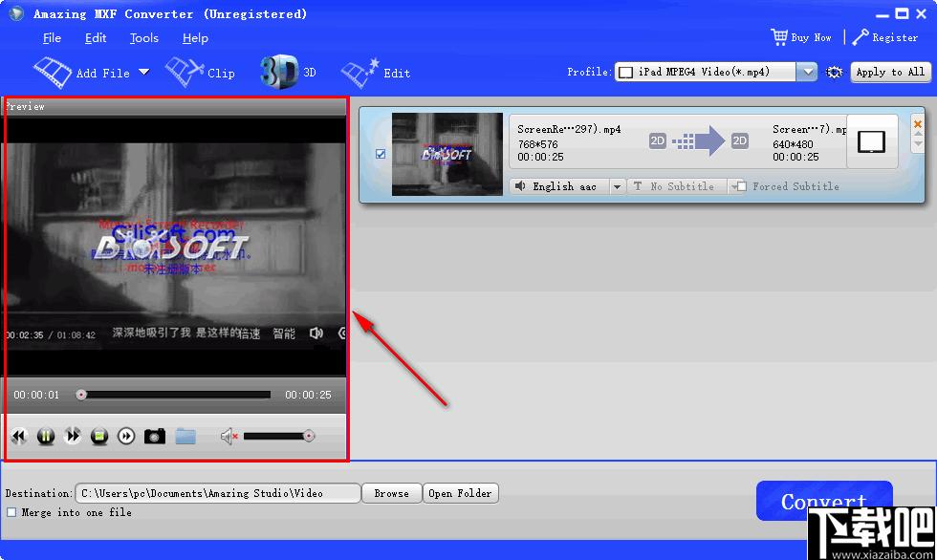Viewport: 937px width, 560px height.
Task: Open the 3D settings tool
Action: pyautogui.click(x=289, y=73)
